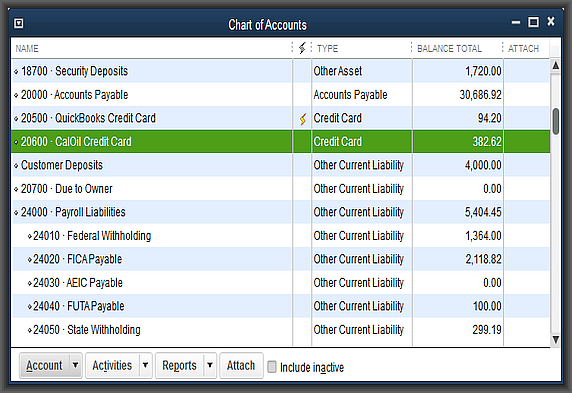Click the diamond marker beside 24000 Payroll Liabilities
Viewport: 572px width, 393px height.
[x=16, y=213]
